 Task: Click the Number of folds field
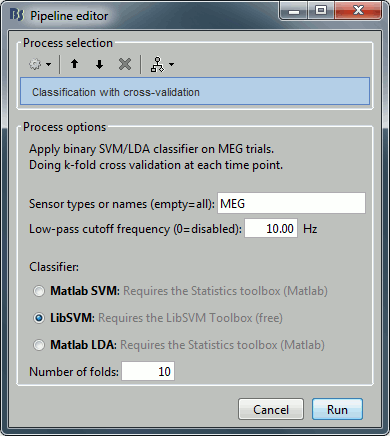[x=148, y=371]
